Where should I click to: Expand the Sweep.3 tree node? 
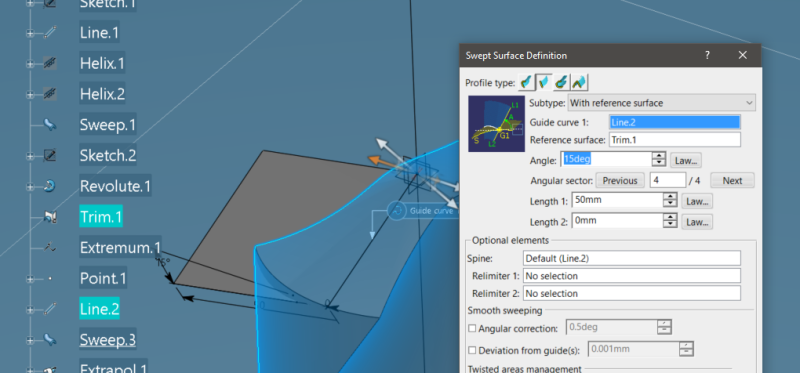click(30, 340)
